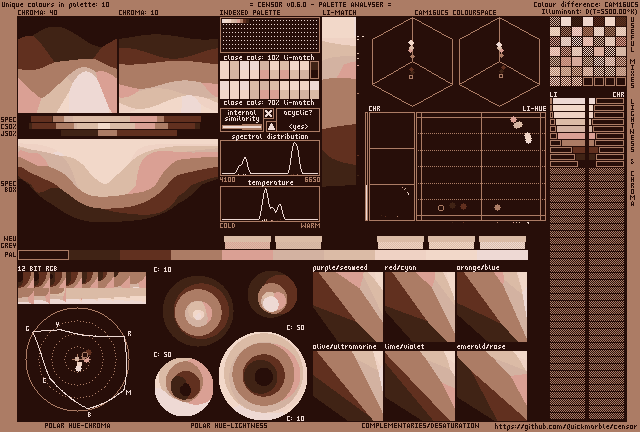Select the pink swatch in PAL strip

[x=247, y=255]
